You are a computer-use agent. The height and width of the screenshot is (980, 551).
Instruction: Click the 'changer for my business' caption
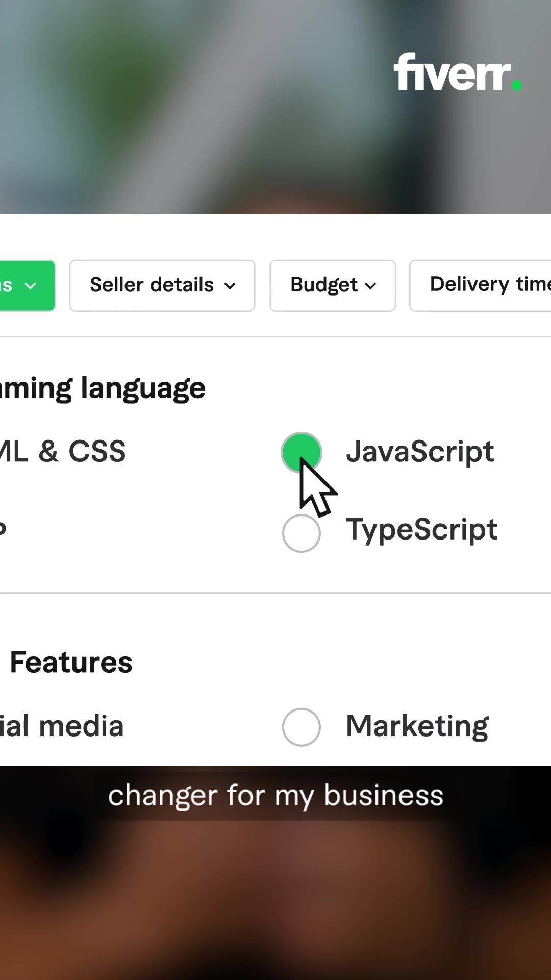pos(275,796)
